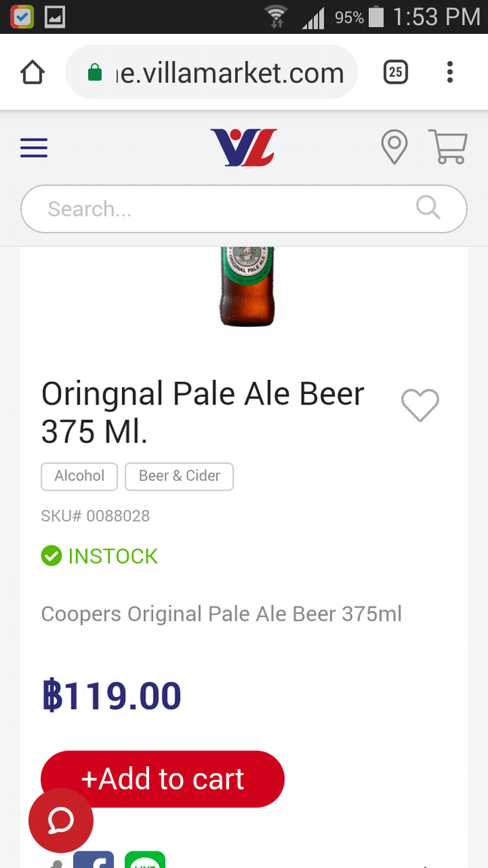Toggle the wishlist heart for this beer
The image size is (488, 868).
point(419,405)
